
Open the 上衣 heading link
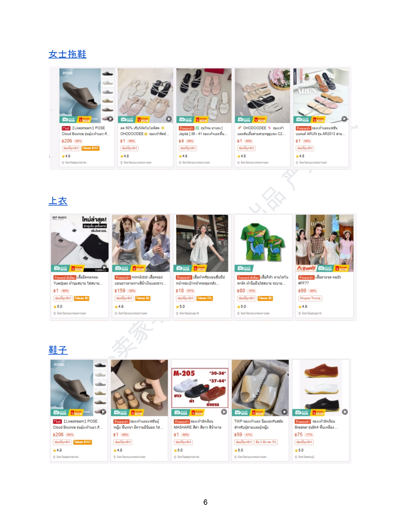pyautogui.click(x=58, y=201)
